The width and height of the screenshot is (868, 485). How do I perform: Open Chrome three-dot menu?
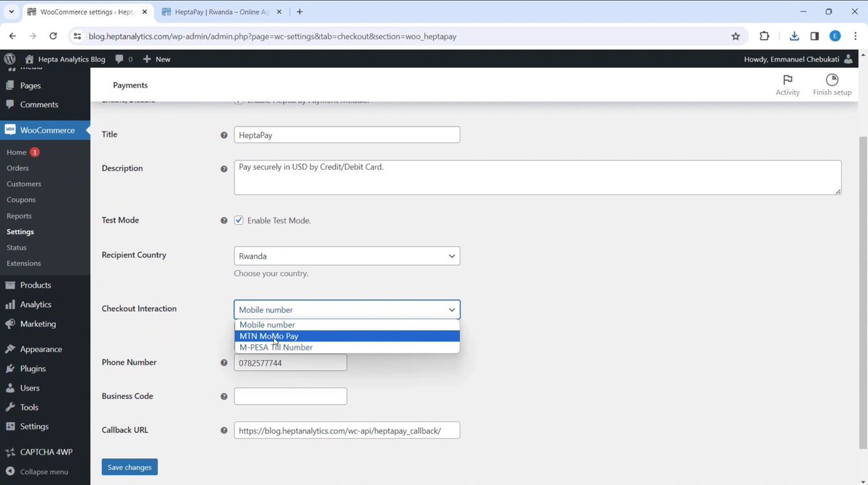pyautogui.click(x=855, y=36)
